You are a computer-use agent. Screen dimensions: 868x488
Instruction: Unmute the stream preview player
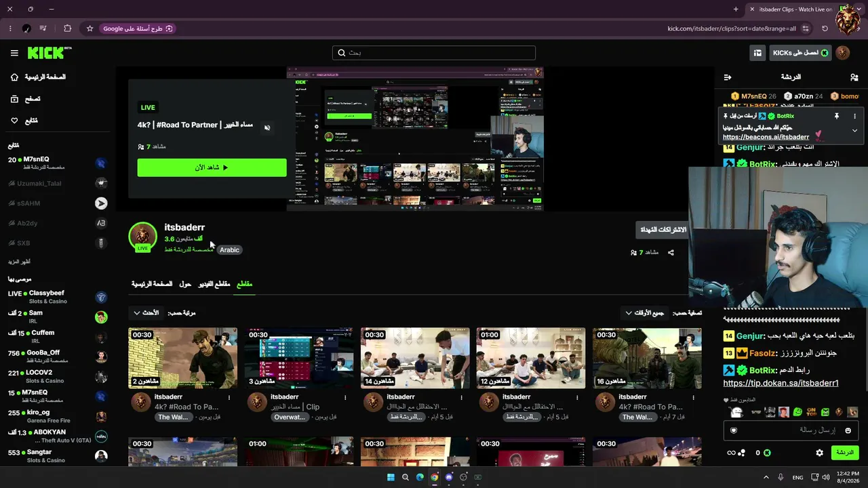pyautogui.click(x=267, y=127)
